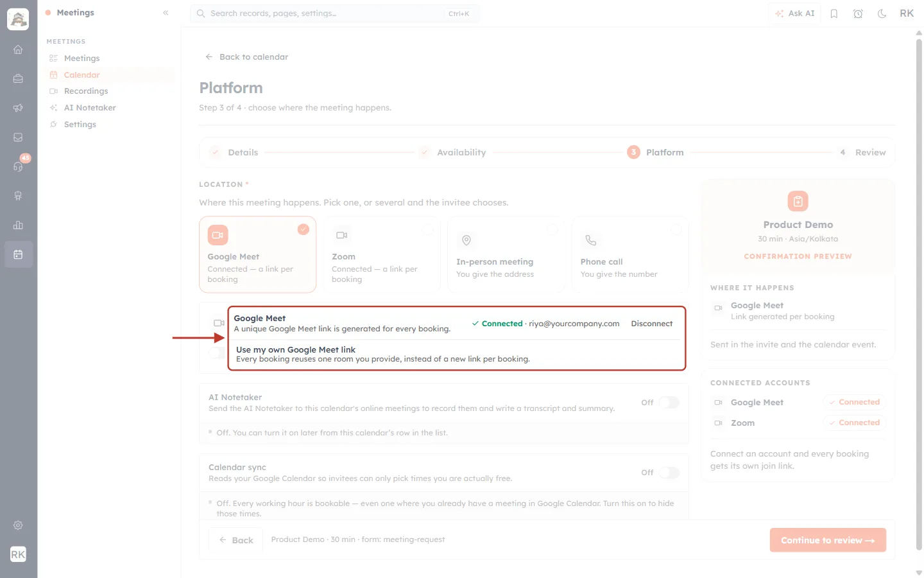The height and width of the screenshot is (578, 924).
Task: Jump to the Details step
Action: pos(234,152)
